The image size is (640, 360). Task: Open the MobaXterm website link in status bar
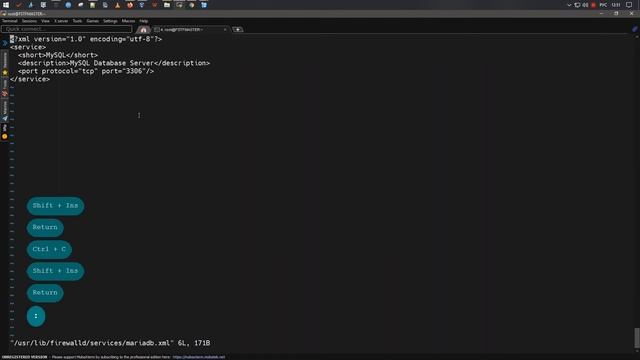click(x=199, y=357)
